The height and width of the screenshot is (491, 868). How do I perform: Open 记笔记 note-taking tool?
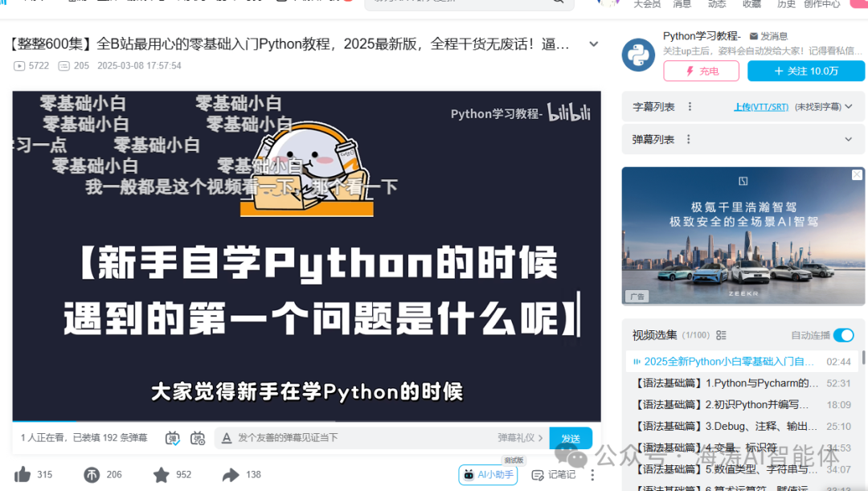[554, 474]
